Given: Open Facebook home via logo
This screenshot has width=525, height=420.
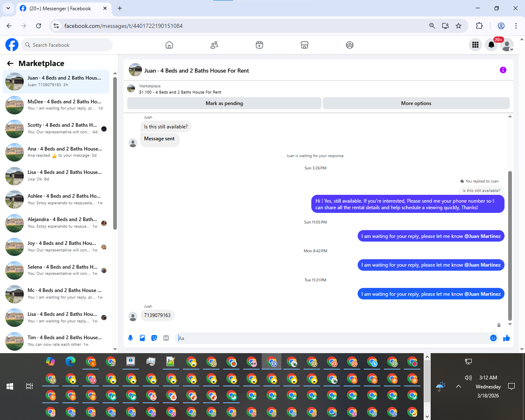Looking at the screenshot, I should coord(12,45).
